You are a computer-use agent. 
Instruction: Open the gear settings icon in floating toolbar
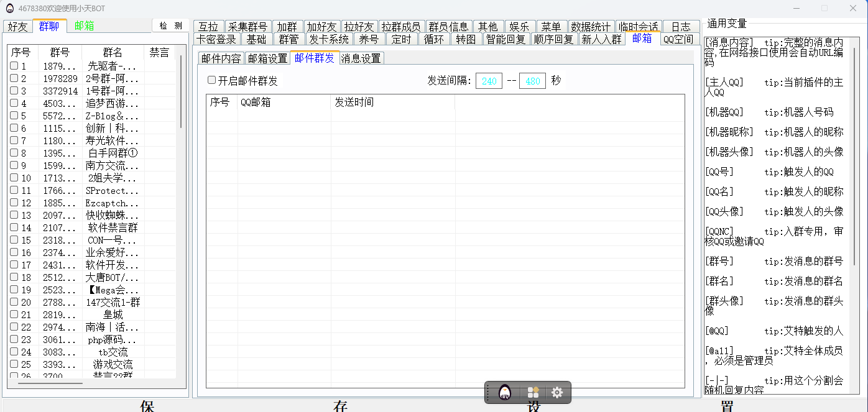point(557,393)
